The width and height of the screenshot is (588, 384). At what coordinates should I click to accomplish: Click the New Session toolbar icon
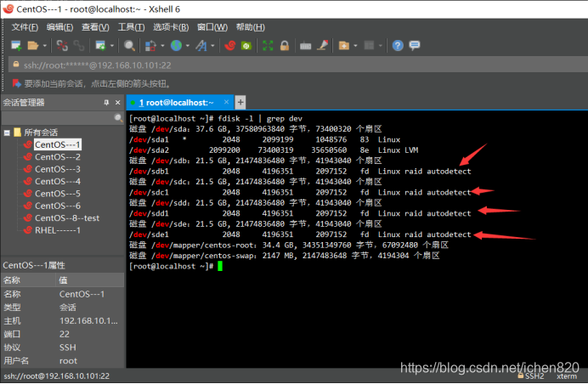coord(16,45)
